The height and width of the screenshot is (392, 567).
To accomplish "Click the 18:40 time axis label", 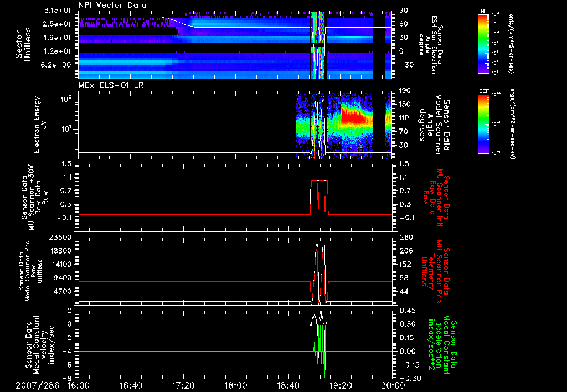I will [288, 385].
